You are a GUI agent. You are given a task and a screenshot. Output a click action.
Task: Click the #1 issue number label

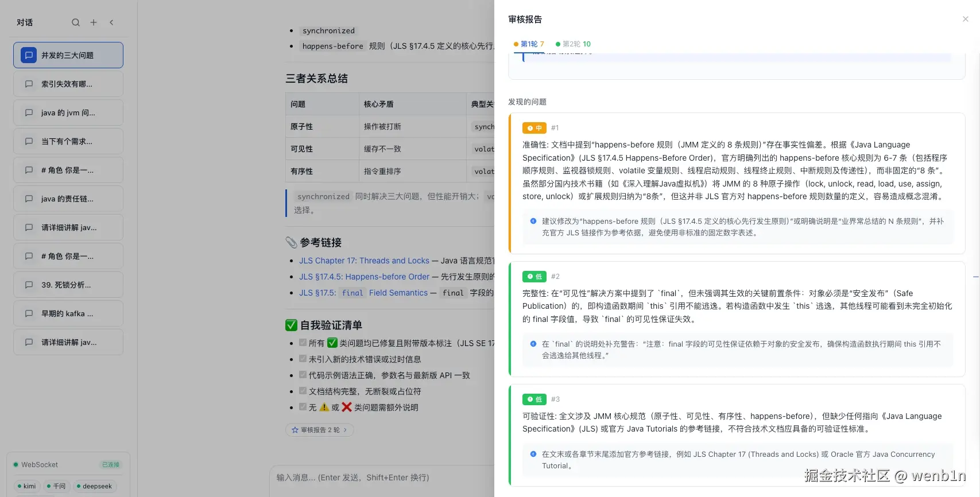[555, 128]
